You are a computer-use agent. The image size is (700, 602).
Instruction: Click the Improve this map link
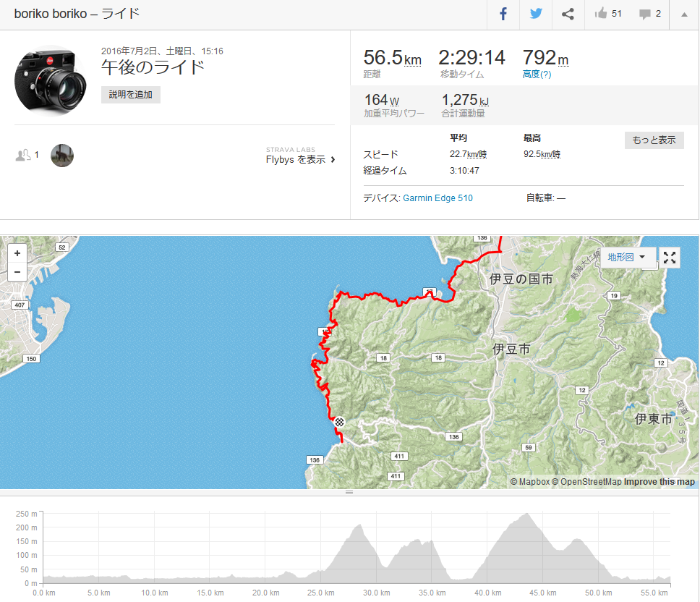coord(660,482)
